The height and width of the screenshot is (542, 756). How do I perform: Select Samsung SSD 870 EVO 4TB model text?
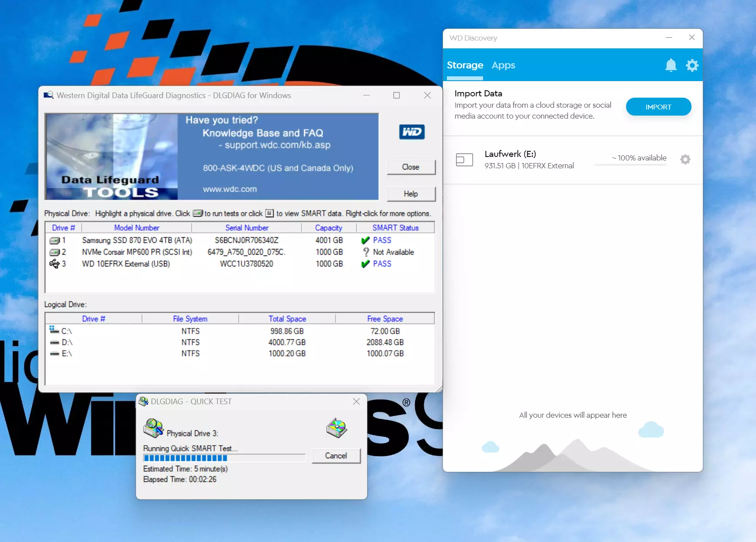point(137,240)
